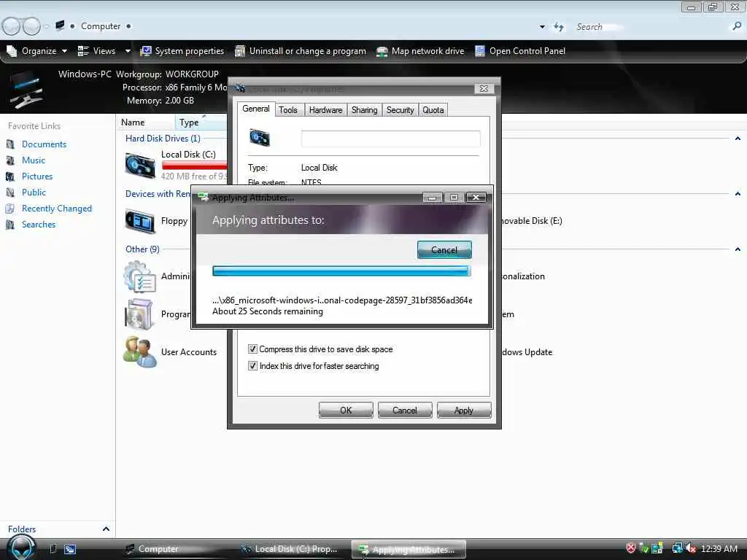This screenshot has width=747, height=560.
Task: Click the Map network drive icon
Action: (x=382, y=52)
